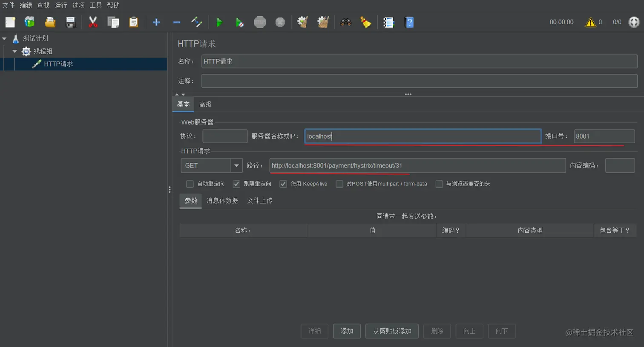Click the 添加 button

(x=347, y=331)
